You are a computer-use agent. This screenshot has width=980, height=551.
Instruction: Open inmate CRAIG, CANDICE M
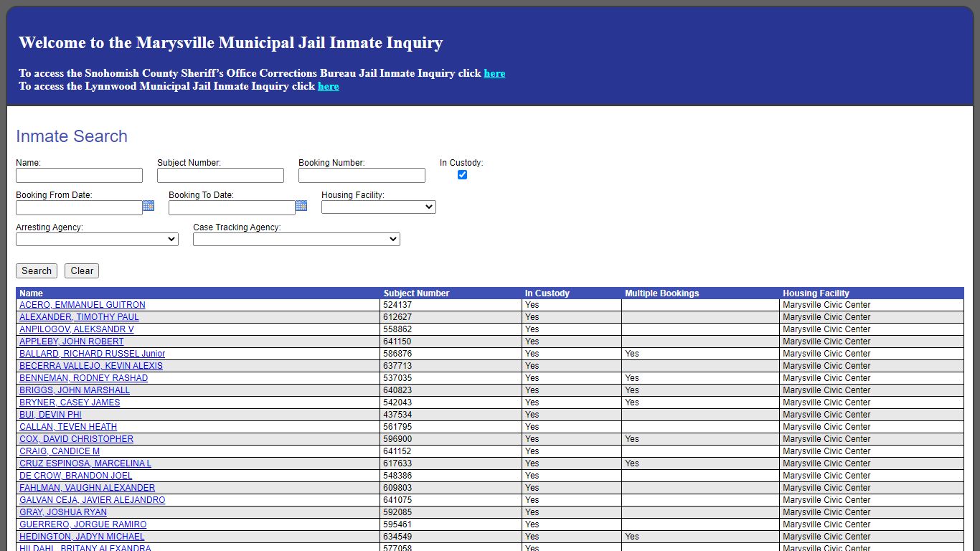[60, 451]
